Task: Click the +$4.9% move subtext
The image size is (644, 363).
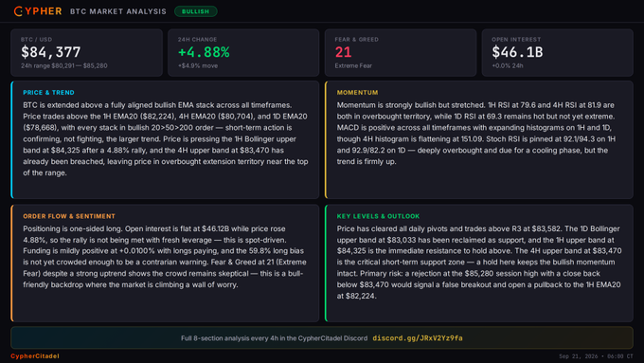Action: pyautogui.click(x=198, y=65)
